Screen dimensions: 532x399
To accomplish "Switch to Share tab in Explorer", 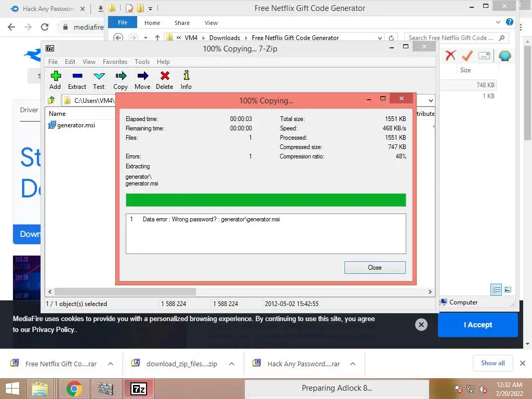I will pyautogui.click(x=182, y=23).
